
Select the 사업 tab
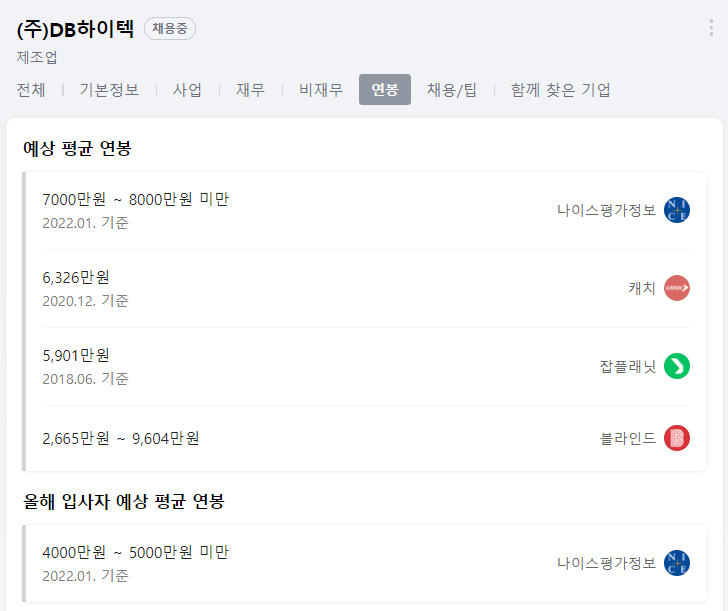pos(187,90)
